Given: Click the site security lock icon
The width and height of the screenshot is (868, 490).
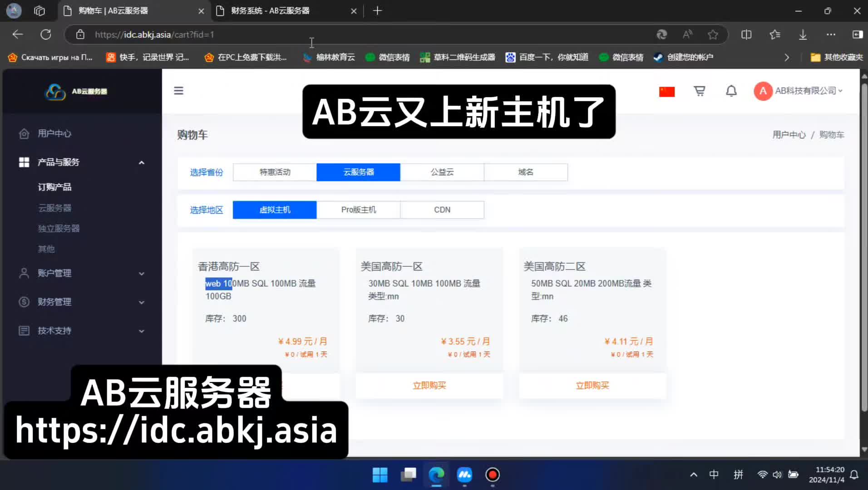Looking at the screenshot, I should (80, 34).
